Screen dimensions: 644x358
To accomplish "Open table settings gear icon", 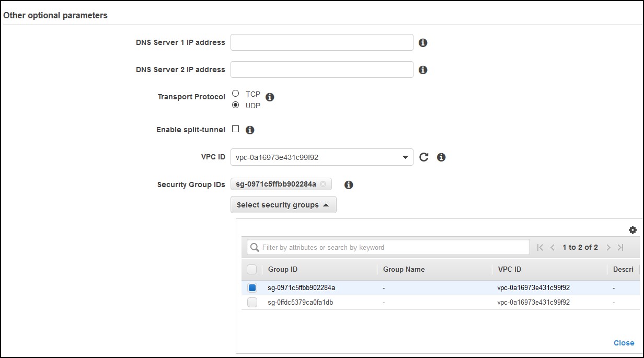I will coord(632,230).
